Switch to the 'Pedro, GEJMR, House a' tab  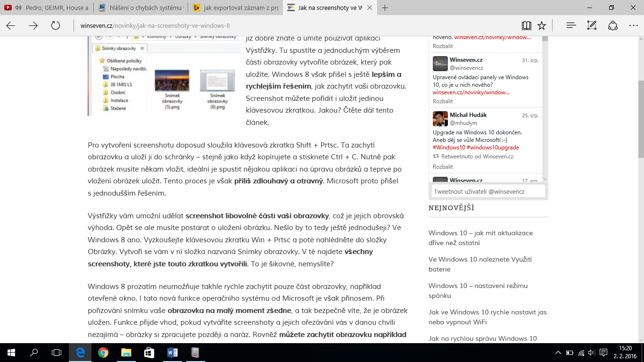click(x=46, y=8)
